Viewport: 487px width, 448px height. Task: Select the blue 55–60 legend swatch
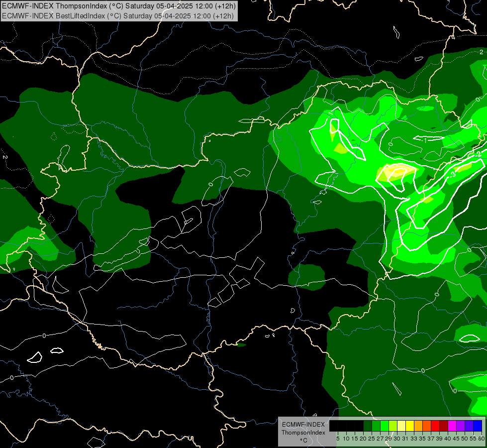[478, 426]
